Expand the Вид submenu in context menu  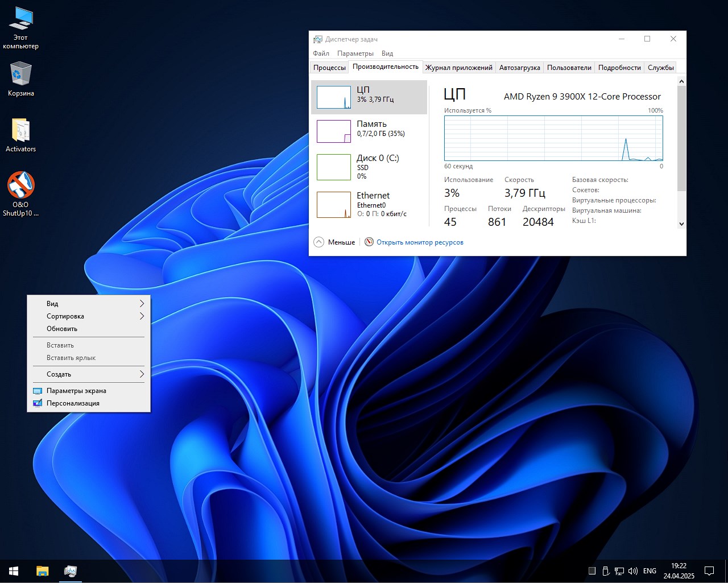[88, 304]
